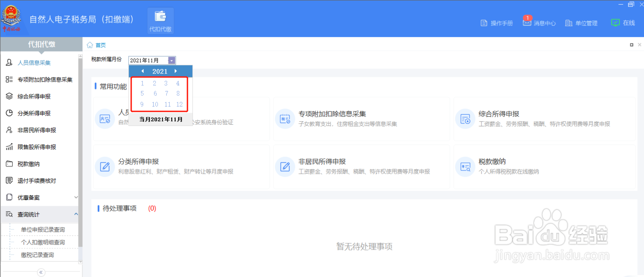Click the home icon beside 首页
The height and width of the screenshot is (277, 644).
[x=90, y=45]
